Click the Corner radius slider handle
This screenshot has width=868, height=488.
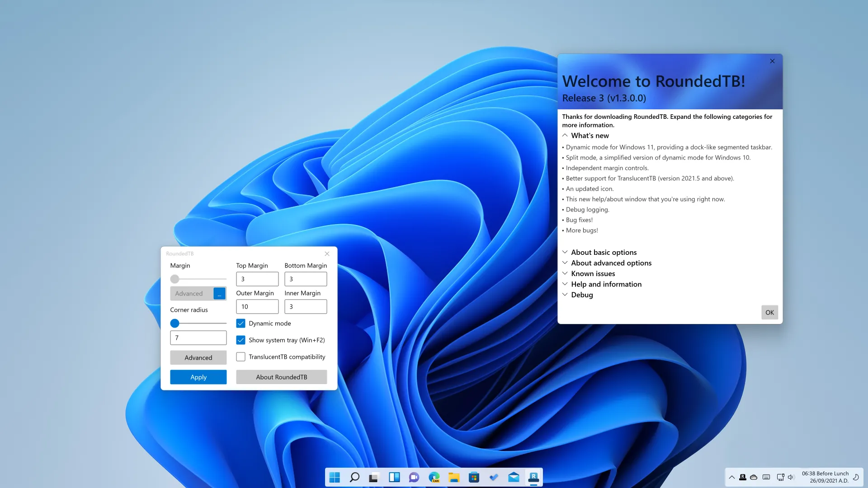click(x=175, y=324)
